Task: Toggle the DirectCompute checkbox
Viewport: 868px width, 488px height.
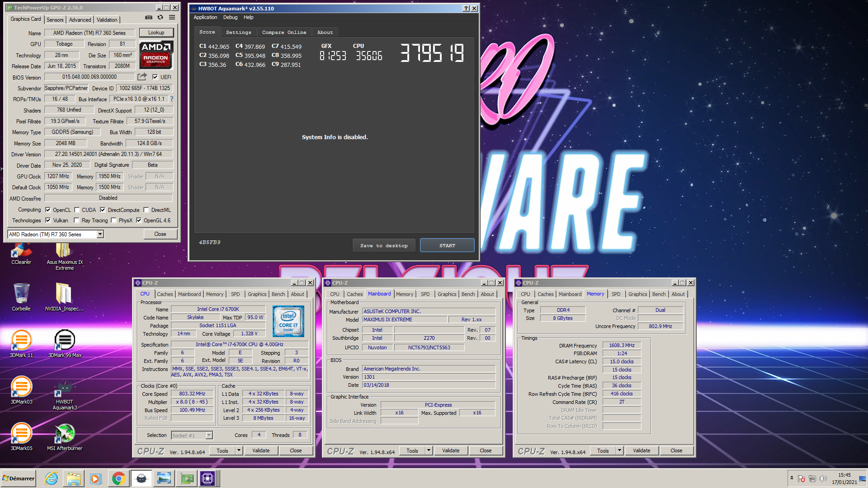Action: (103, 210)
